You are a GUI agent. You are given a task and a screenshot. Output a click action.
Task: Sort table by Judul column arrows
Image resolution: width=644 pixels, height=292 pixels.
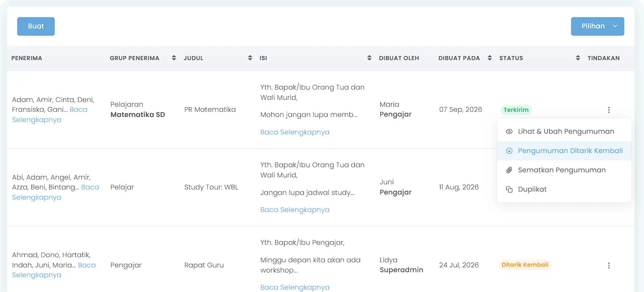(x=250, y=58)
